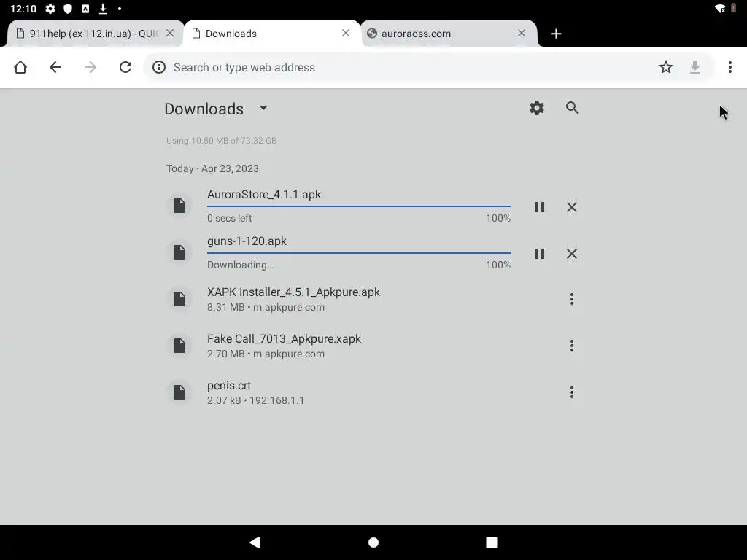Pause the AuroraStore_4.1.1.apk download

pos(539,207)
